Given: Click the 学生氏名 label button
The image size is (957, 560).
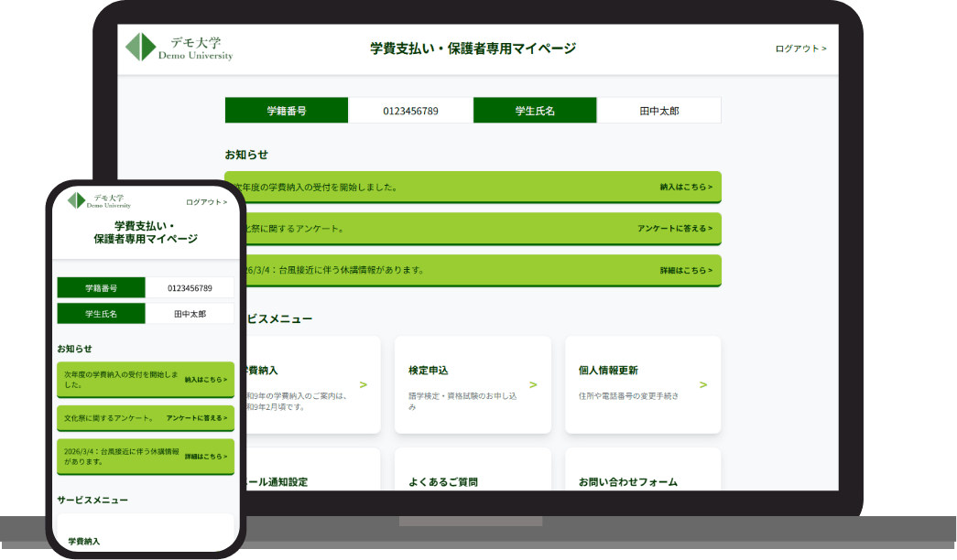Looking at the screenshot, I should [x=534, y=109].
